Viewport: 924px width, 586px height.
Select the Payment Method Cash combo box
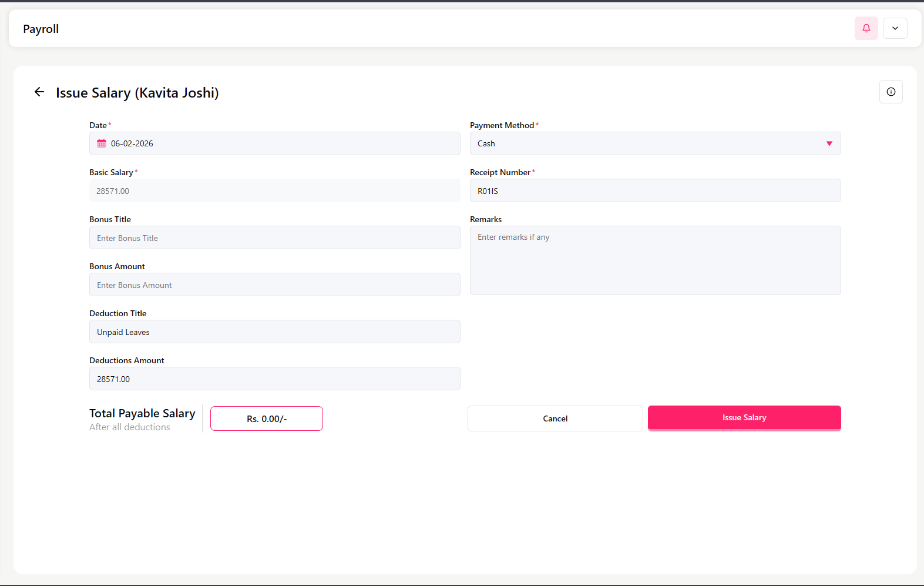pyautogui.click(x=646, y=143)
